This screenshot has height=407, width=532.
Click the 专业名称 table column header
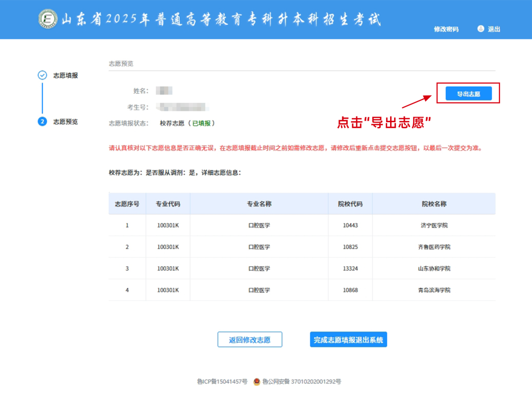tap(258, 203)
